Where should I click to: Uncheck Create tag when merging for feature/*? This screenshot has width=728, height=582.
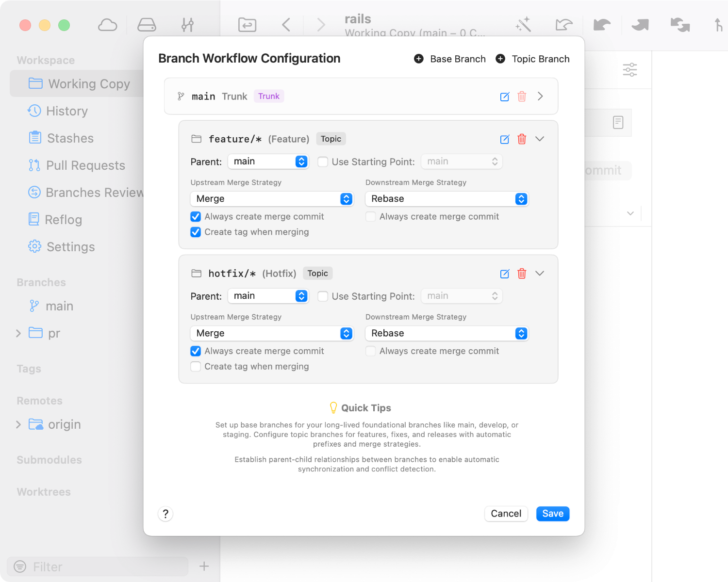[x=196, y=232]
